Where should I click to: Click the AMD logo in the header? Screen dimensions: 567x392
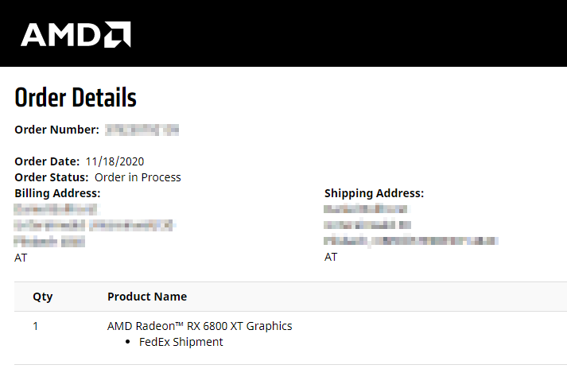(x=76, y=33)
